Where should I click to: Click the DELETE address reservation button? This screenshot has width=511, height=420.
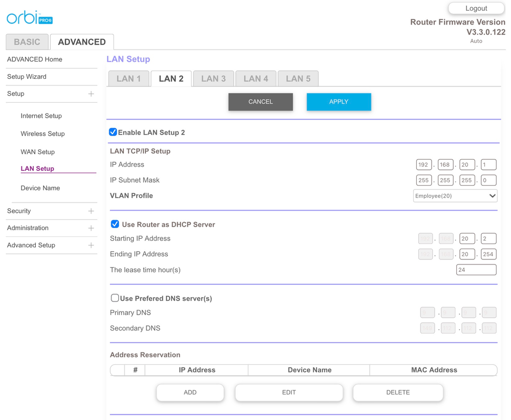point(397,392)
